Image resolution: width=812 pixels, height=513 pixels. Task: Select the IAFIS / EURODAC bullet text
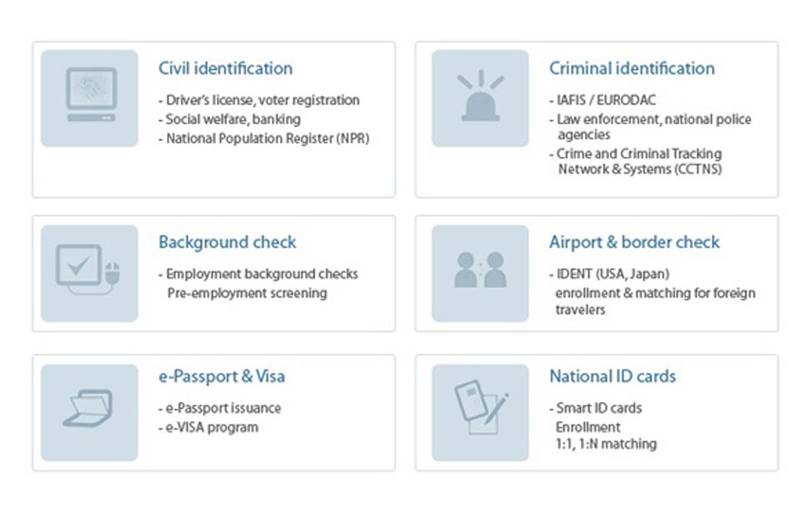(x=603, y=100)
